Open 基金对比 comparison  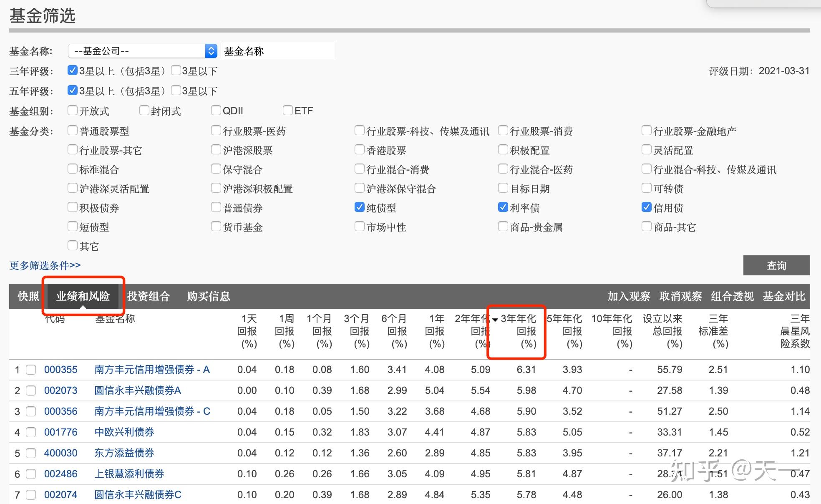click(784, 296)
